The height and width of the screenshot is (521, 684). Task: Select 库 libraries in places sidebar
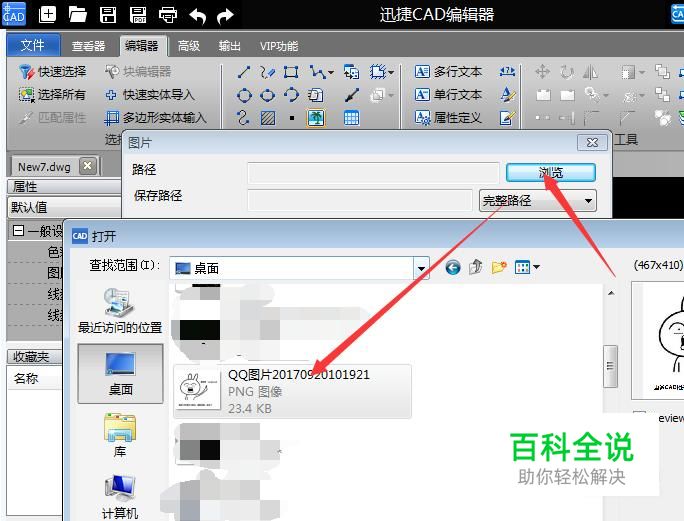coord(120,435)
